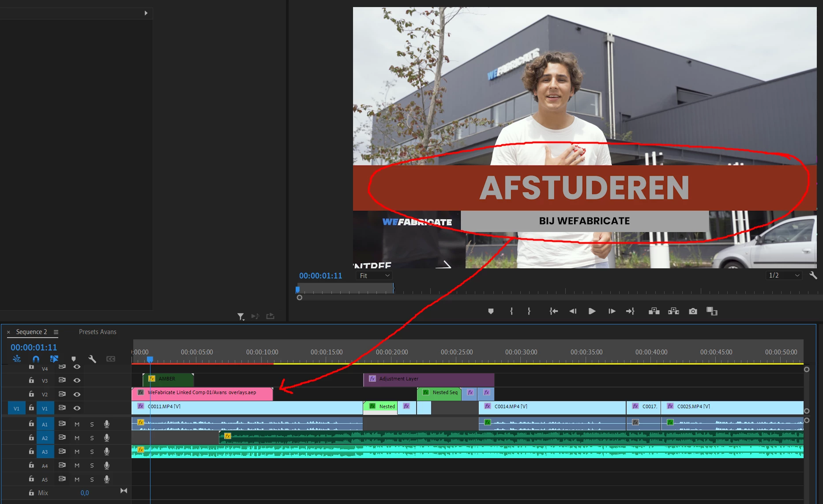Open the Fit zoom level dropdown
The height and width of the screenshot is (504, 823).
tap(374, 275)
